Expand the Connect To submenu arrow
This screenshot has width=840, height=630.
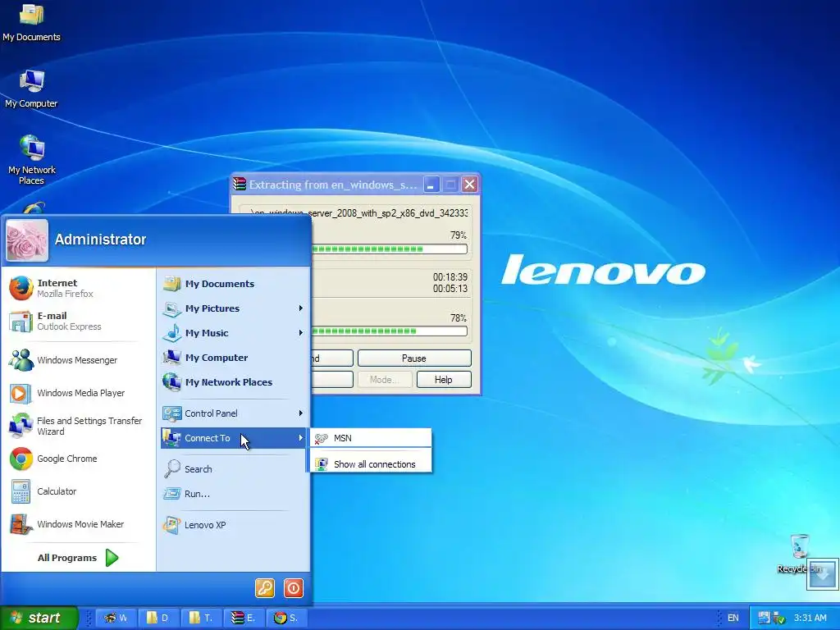300,438
